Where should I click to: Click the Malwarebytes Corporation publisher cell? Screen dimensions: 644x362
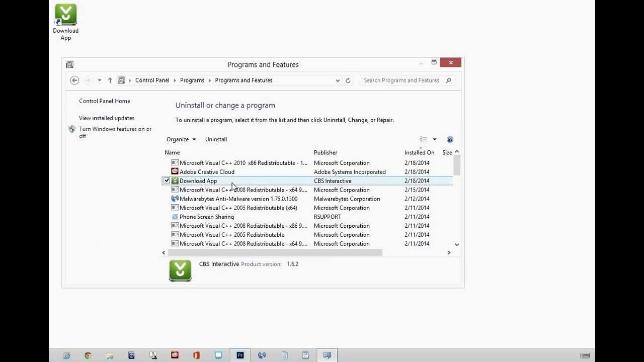pyautogui.click(x=347, y=199)
